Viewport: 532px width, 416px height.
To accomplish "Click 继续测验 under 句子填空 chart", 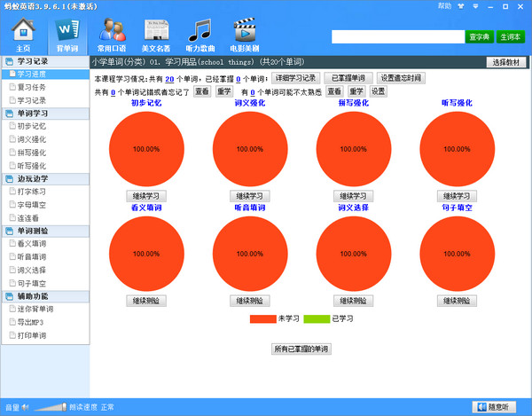I will [457, 301].
